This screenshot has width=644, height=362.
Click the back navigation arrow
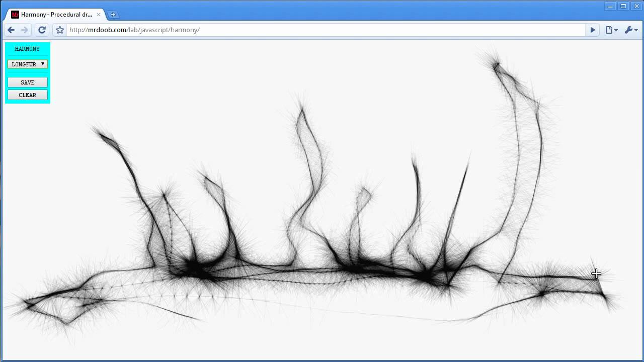point(11,30)
